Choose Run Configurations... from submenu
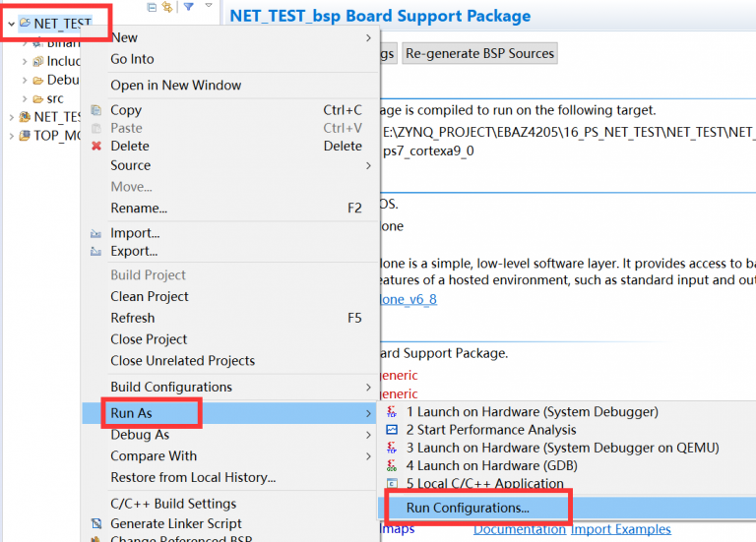 tap(468, 508)
